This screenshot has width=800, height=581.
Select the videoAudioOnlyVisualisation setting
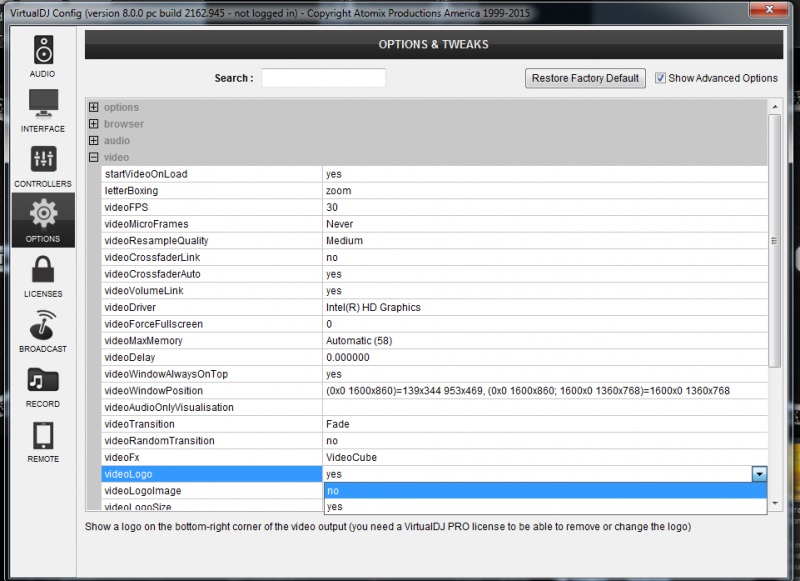tap(434, 407)
